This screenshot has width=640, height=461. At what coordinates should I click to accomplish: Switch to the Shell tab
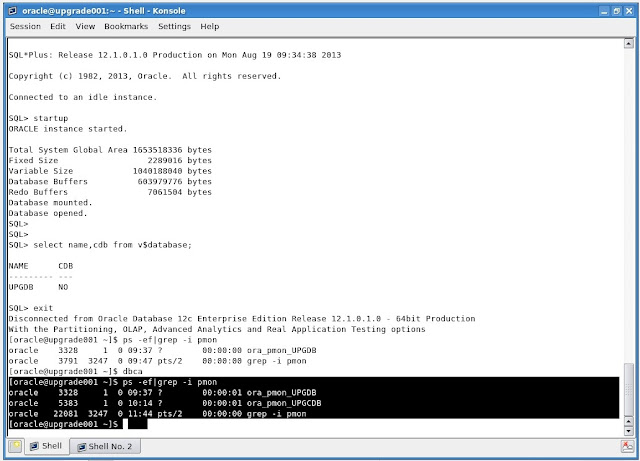(47, 446)
